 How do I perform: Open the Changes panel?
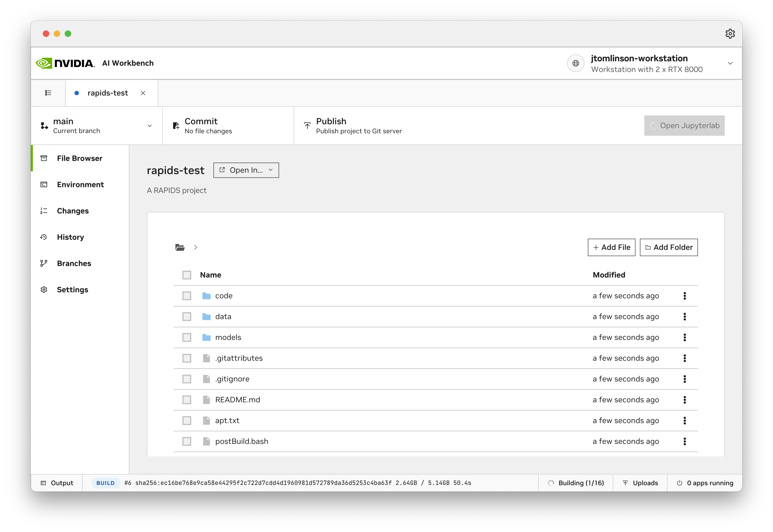[73, 211]
